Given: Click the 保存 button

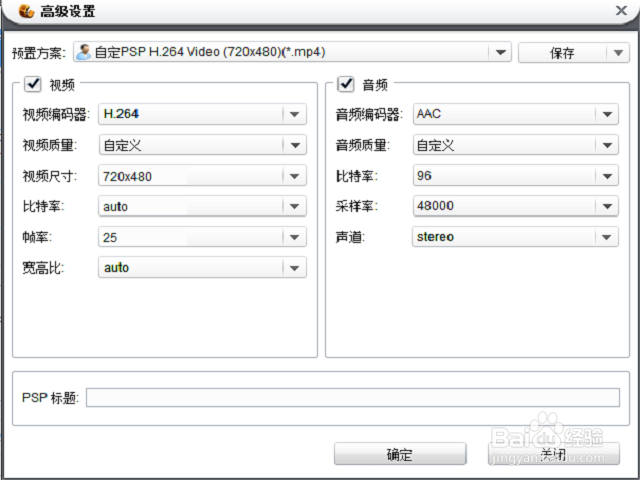Looking at the screenshot, I should tap(562, 53).
